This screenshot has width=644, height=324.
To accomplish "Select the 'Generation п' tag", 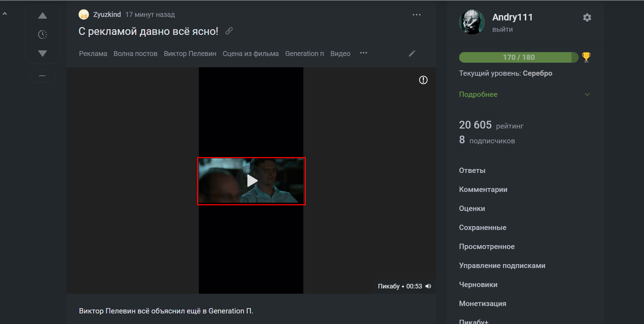I will pos(304,54).
